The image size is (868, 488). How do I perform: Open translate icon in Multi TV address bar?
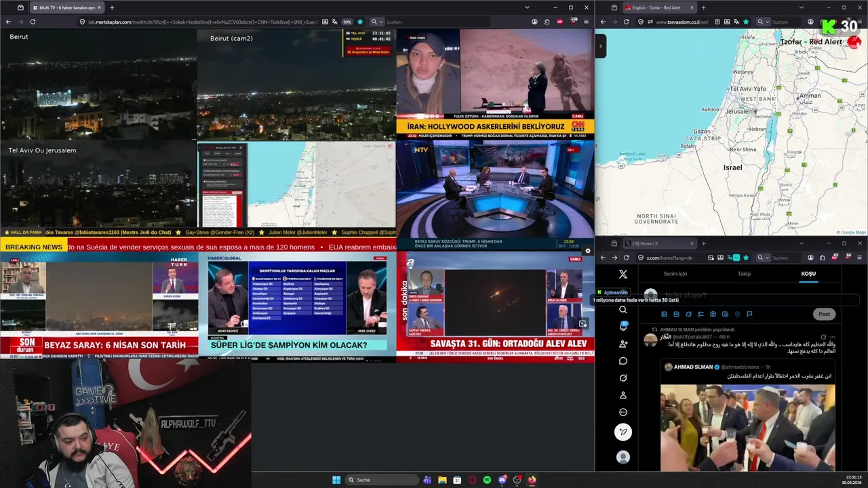pos(334,22)
